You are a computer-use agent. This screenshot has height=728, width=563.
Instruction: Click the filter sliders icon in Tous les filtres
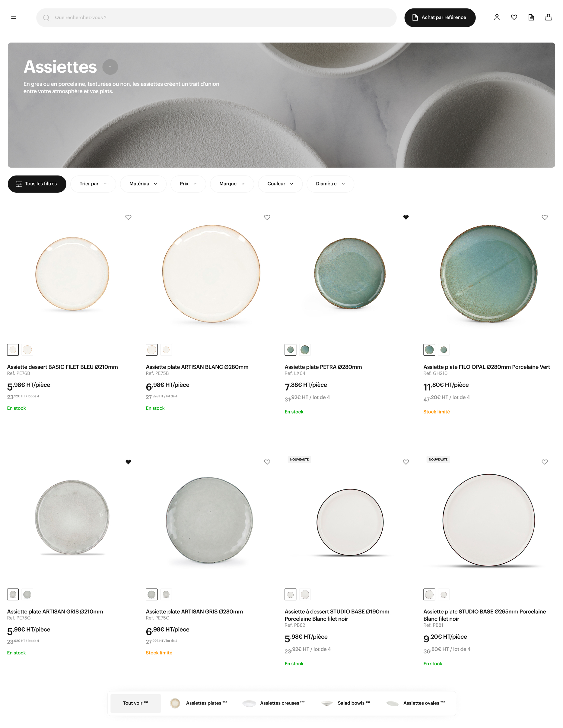19,184
